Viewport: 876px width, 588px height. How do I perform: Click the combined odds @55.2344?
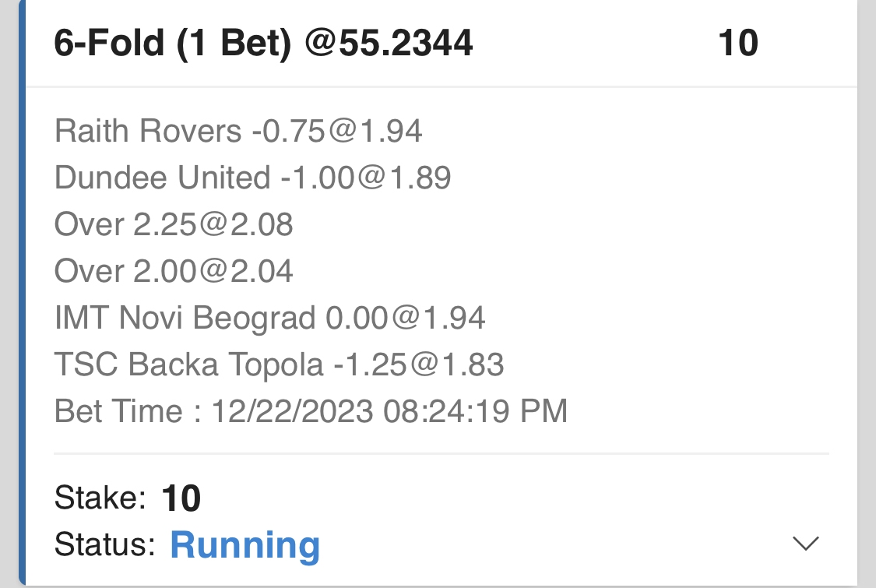[389, 44]
